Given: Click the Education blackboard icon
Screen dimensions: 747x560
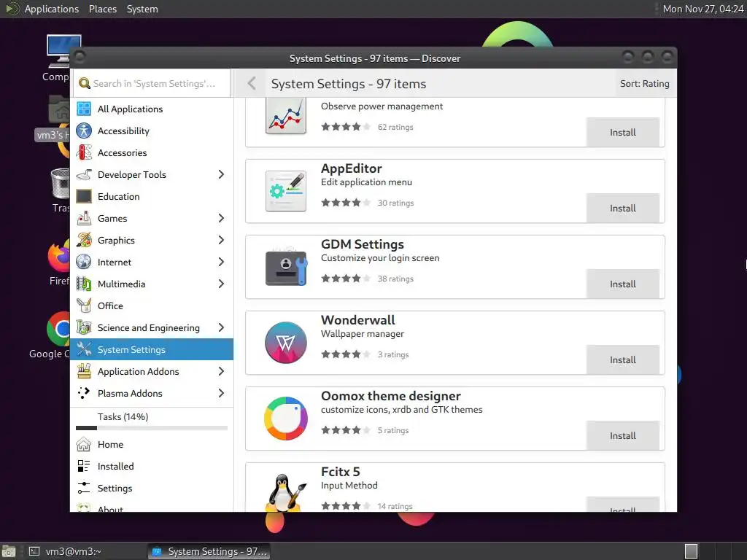Looking at the screenshot, I should (x=84, y=196).
